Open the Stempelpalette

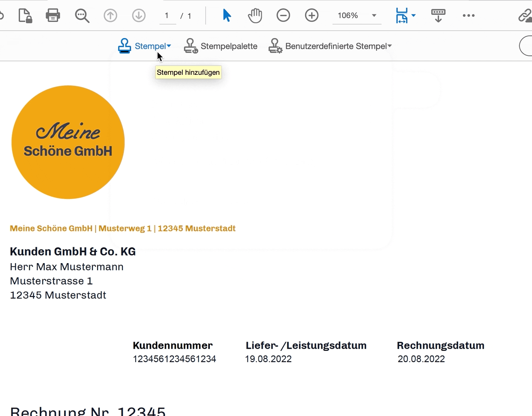click(x=221, y=46)
